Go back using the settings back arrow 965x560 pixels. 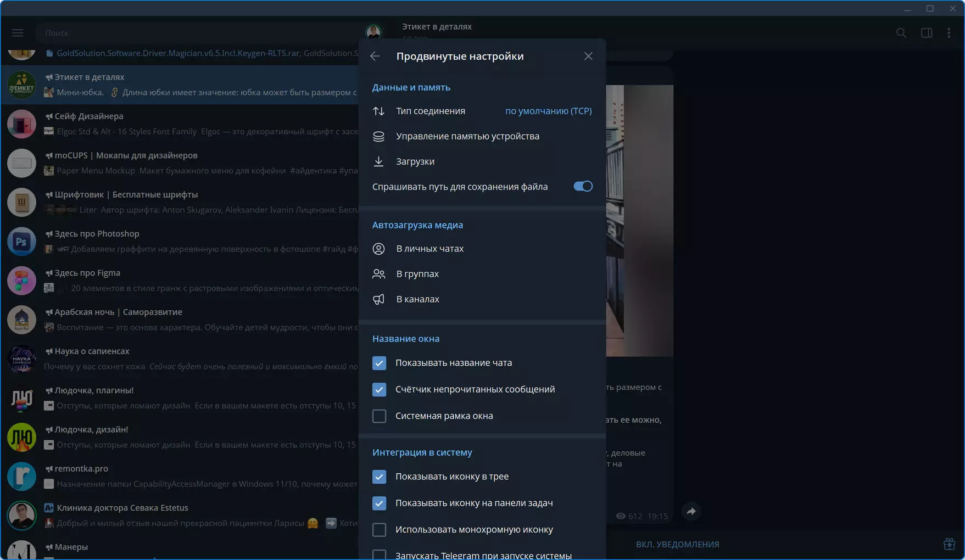375,56
